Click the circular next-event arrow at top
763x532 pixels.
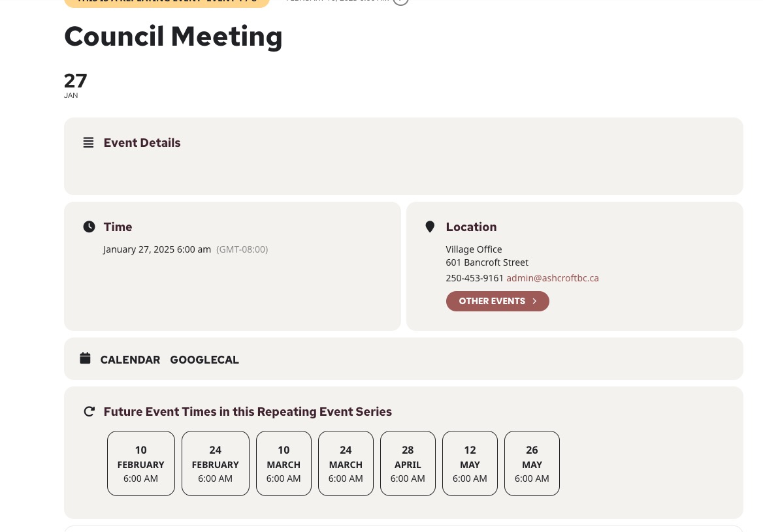tap(400, 1)
